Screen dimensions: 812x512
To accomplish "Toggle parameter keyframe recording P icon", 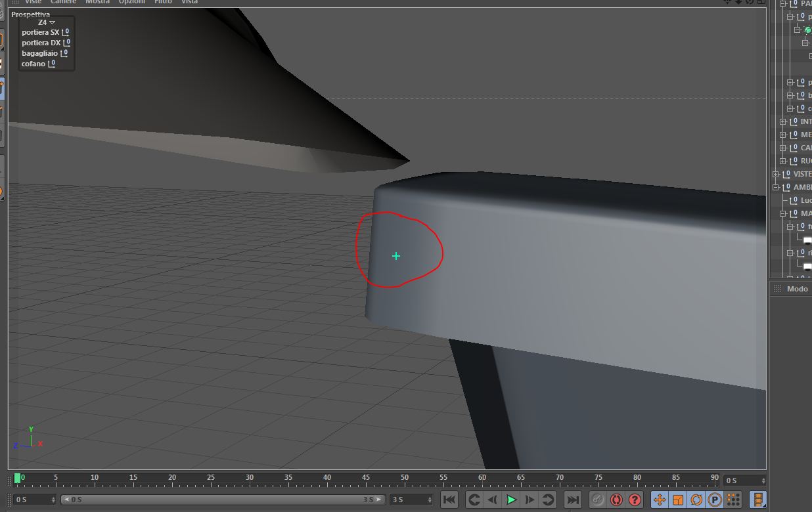I will coord(714,500).
